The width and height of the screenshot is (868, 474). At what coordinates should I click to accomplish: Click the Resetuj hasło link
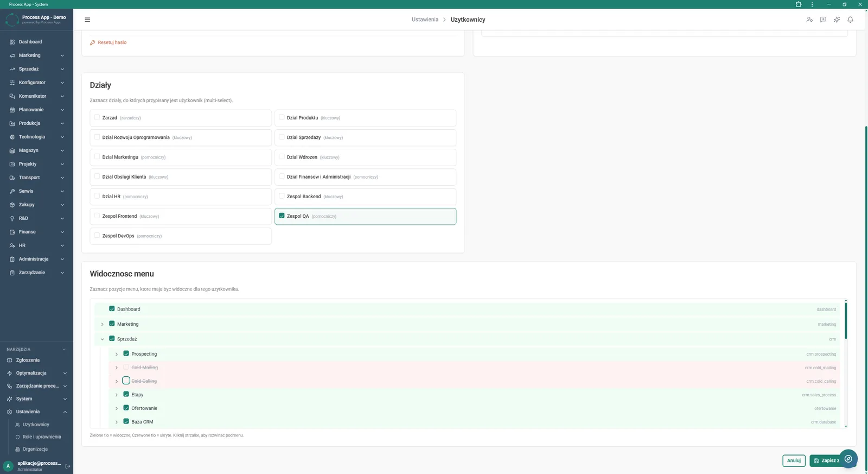point(108,42)
